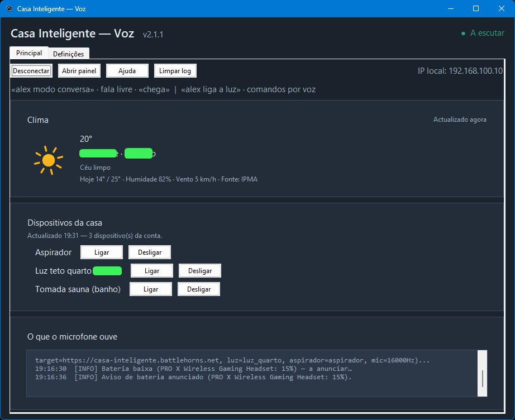Click the Desconectar button
This screenshot has width=515, height=420.
31,70
